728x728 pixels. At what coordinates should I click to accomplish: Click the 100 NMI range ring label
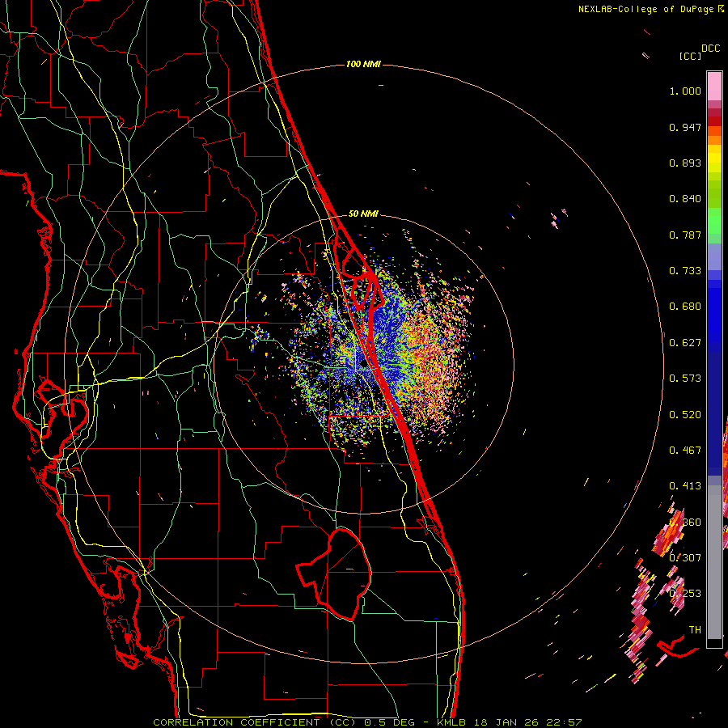tap(363, 64)
